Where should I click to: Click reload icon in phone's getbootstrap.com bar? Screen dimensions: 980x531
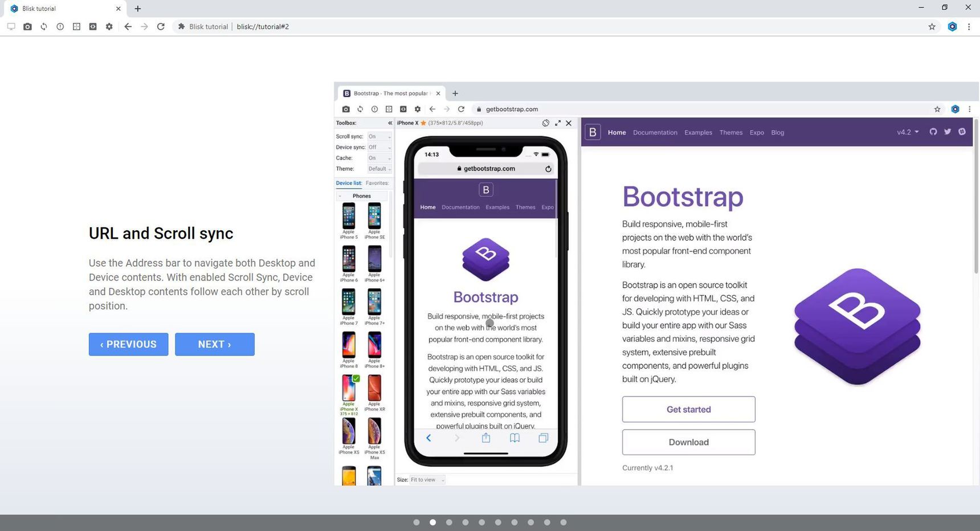(548, 169)
